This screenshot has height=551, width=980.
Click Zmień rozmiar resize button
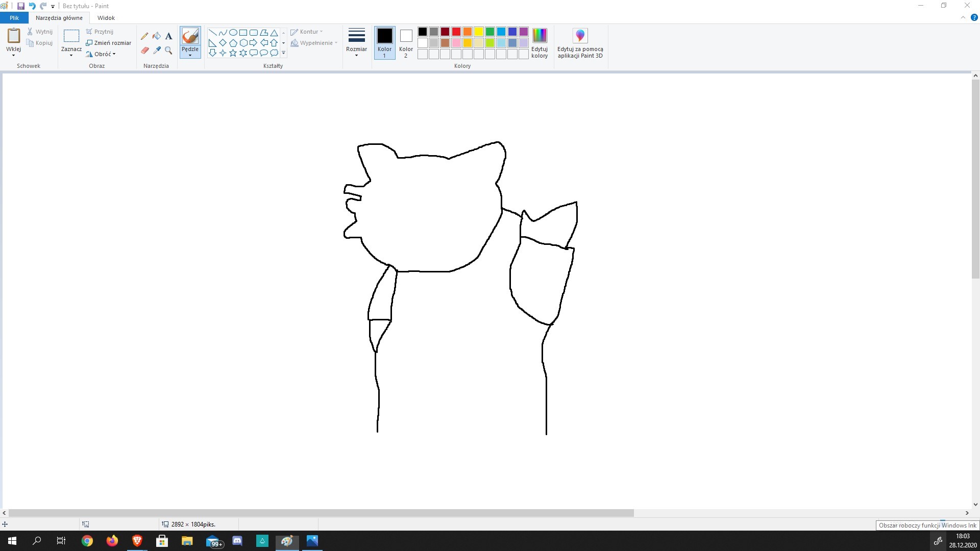coord(108,43)
